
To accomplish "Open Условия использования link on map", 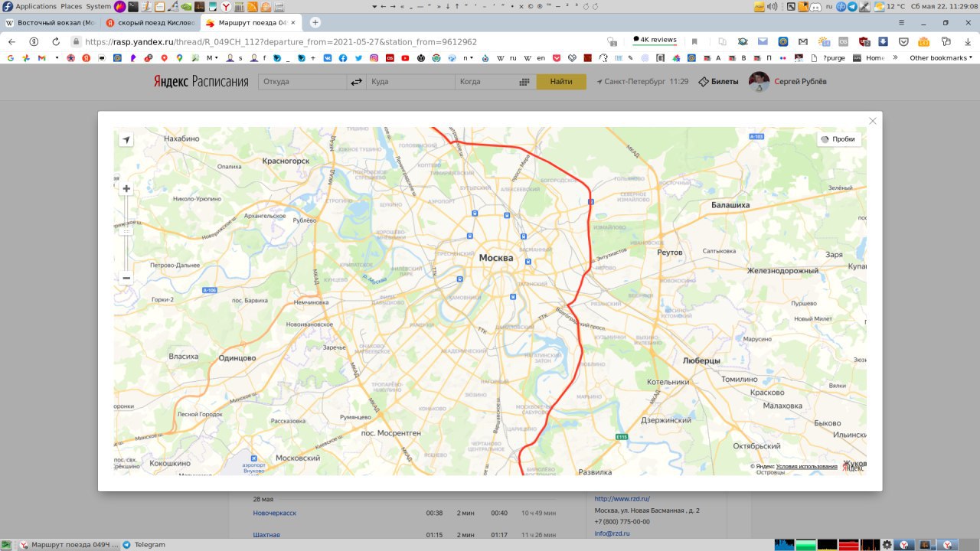I will [806, 466].
